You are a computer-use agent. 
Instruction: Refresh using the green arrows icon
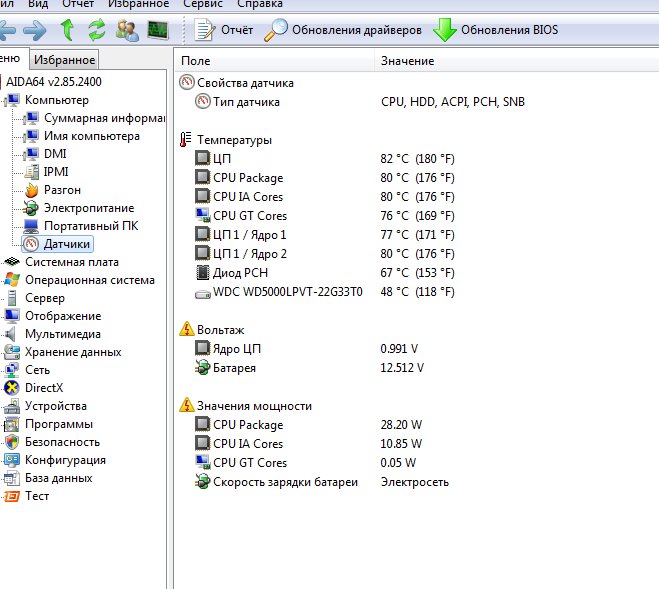(97, 30)
